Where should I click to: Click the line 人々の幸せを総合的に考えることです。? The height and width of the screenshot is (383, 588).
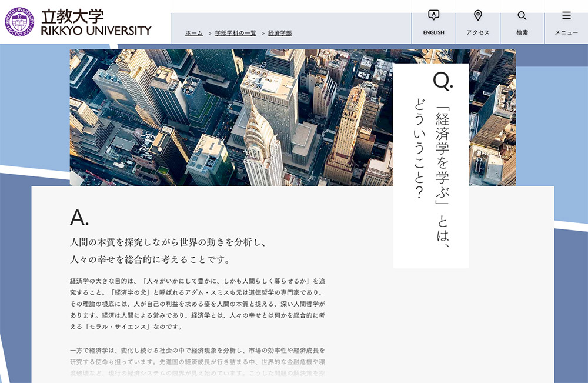coord(150,259)
